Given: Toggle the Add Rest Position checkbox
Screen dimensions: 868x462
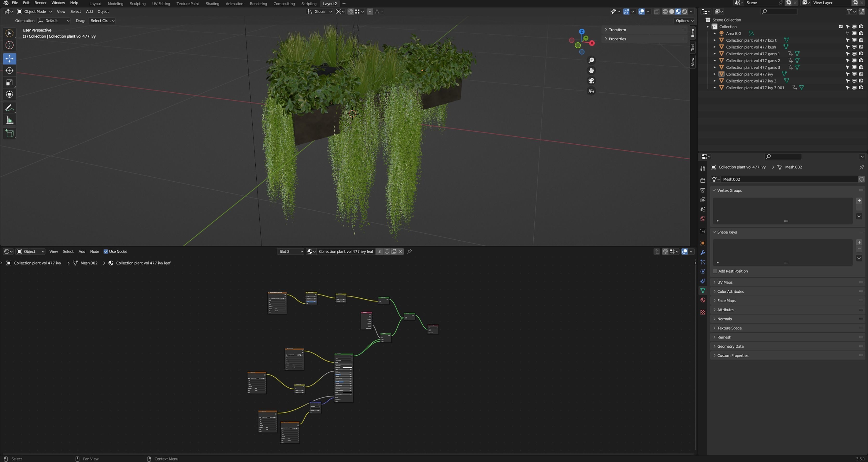Looking at the screenshot, I should click(715, 271).
